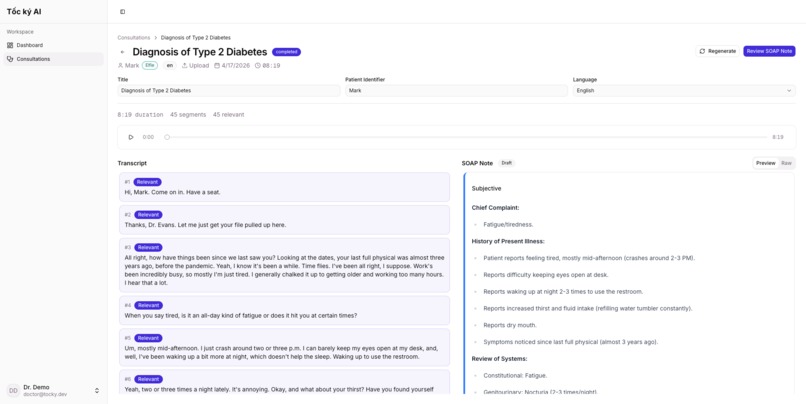
Task: Switch to the Raw tab
Action: (x=786, y=163)
